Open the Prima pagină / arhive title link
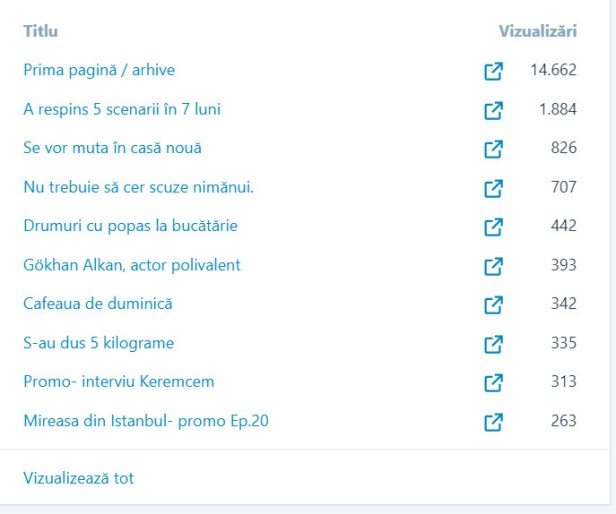 pyautogui.click(x=99, y=70)
